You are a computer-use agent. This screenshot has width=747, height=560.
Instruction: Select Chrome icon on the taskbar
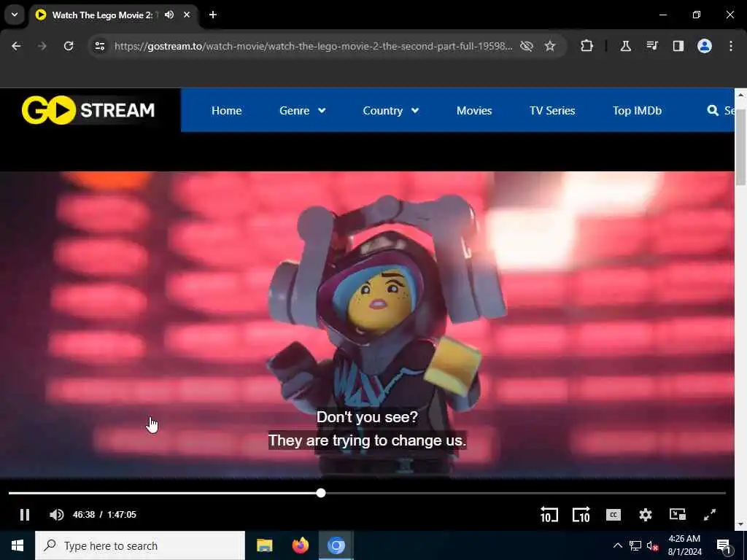336,545
